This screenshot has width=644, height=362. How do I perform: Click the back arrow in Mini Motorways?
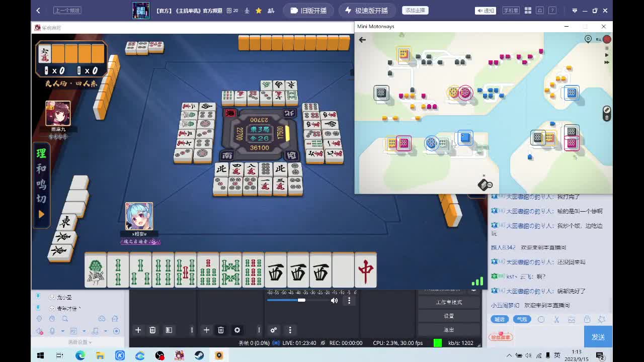coord(362,40)
